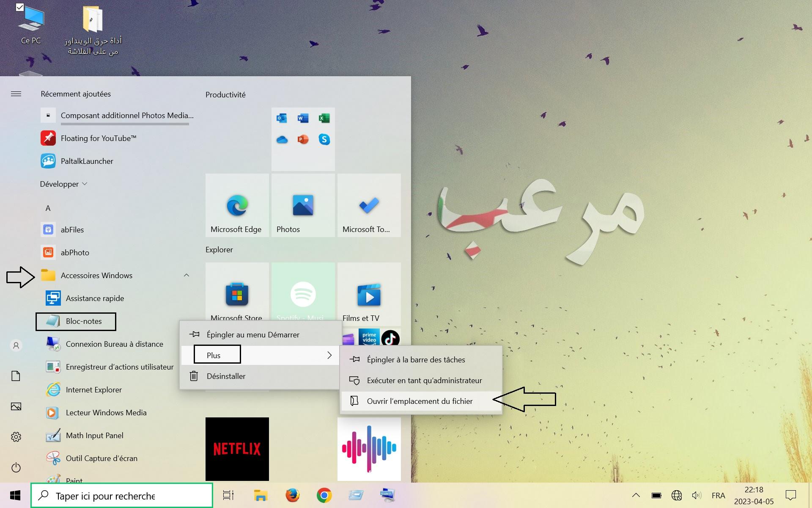
Task: Open Documents from the Start sidebar
Action: pos(16,376)
